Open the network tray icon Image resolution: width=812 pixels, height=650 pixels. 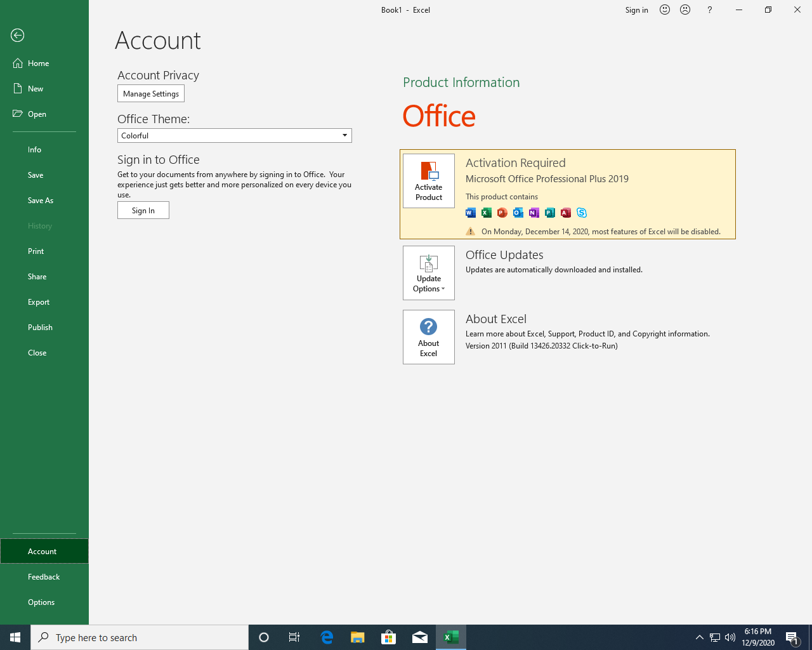tap(715, 637)
